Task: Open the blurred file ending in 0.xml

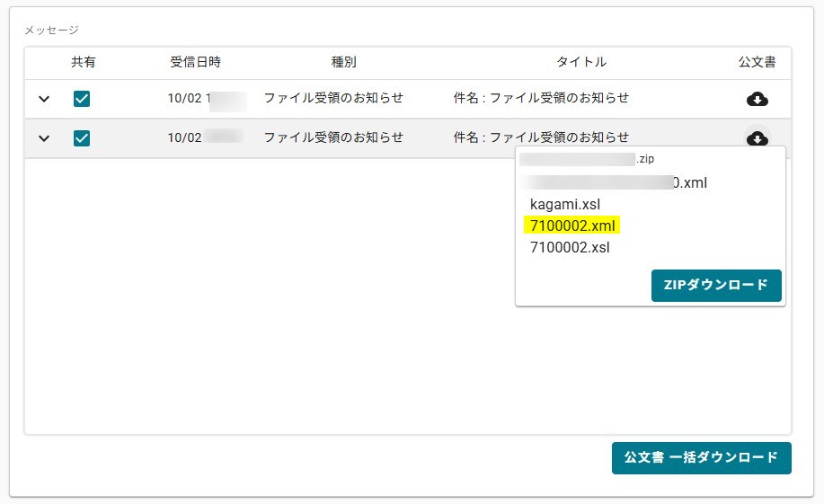Action: [x=616, y=182]
